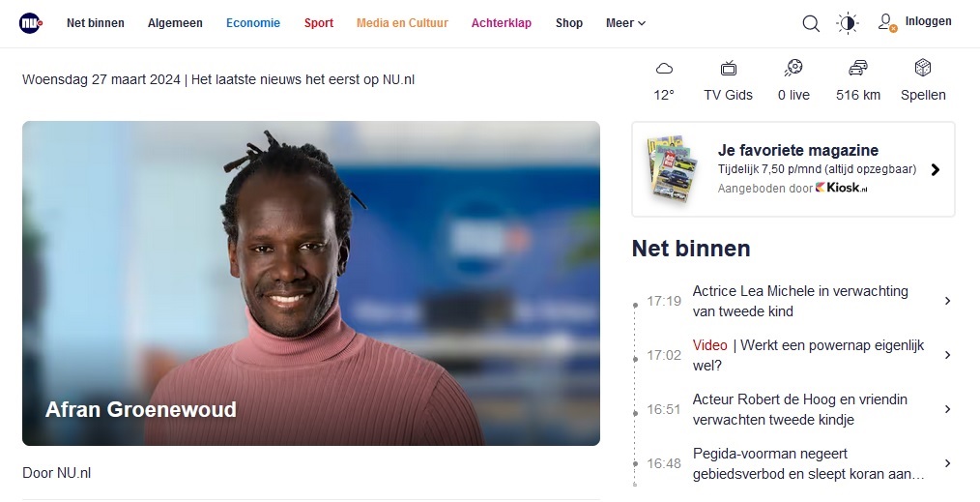Image resolution: width=980 pixels, height=502 pixels.
Task: Click the football 0 live icon
Action: 793,68
